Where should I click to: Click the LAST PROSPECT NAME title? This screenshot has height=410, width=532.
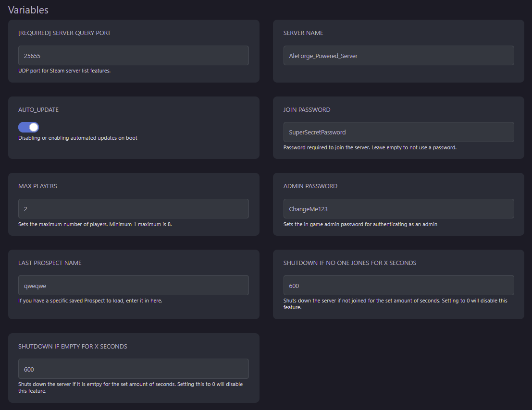(50, 263)
